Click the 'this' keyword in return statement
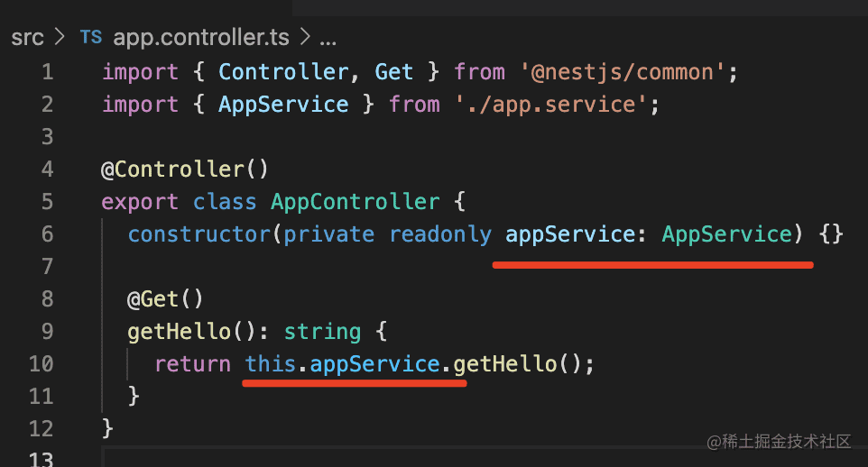Image resolution: width=868 pixels, height=467 pixels. point(271,364)
